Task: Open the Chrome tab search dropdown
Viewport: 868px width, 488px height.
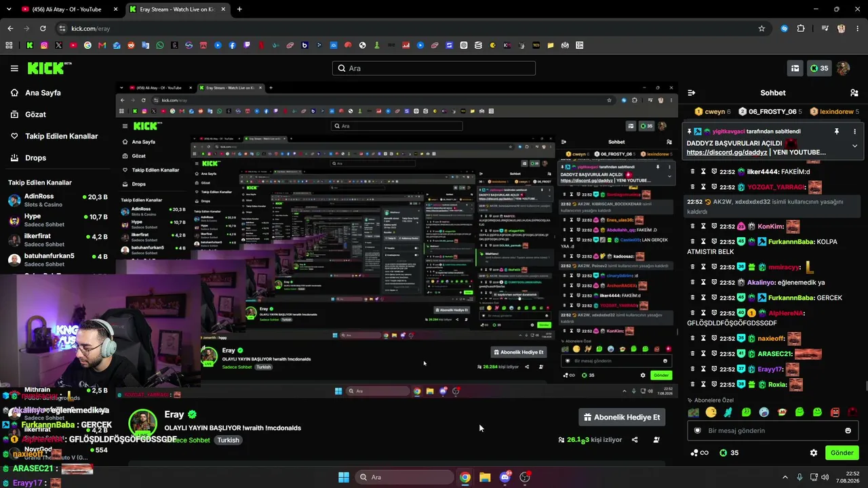Action: point(9,9)
